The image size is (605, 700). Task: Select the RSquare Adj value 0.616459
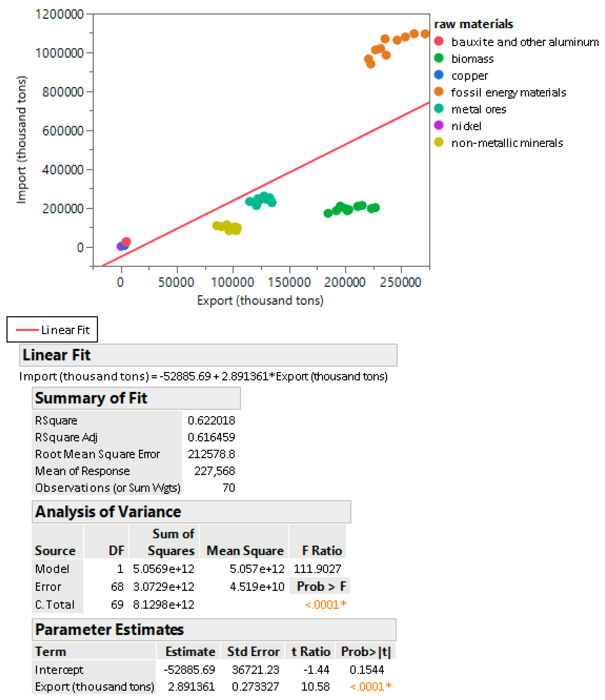click(x=211, y=438)
